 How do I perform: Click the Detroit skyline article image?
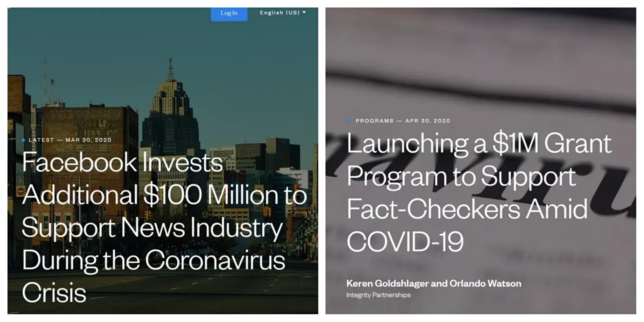163,80
